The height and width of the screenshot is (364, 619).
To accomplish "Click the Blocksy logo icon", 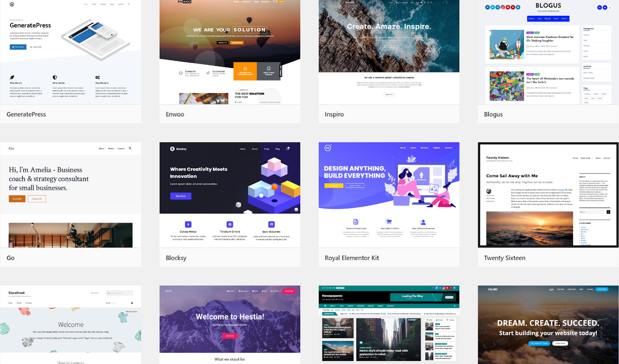I will click(172, 149).
